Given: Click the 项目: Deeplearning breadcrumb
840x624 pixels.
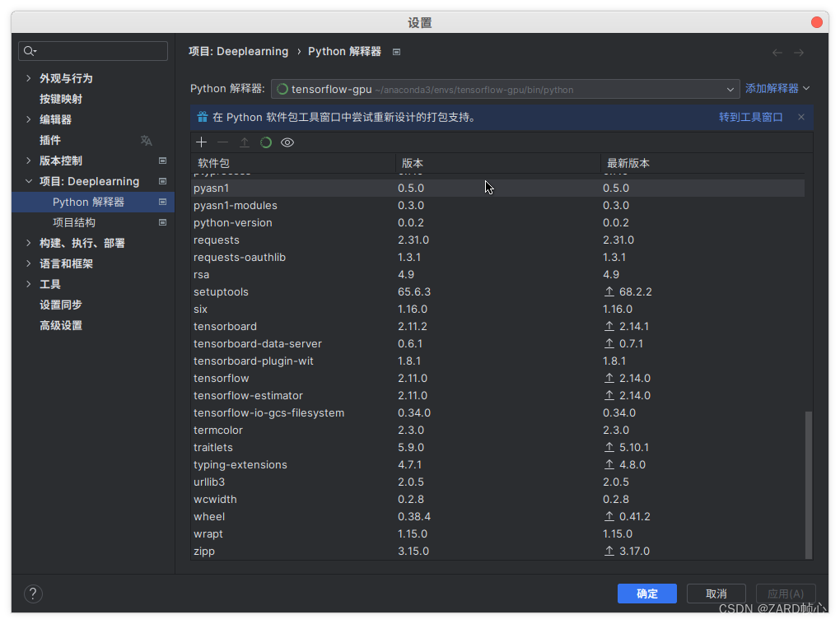Looking at the screenshot, I should point(238,51).
